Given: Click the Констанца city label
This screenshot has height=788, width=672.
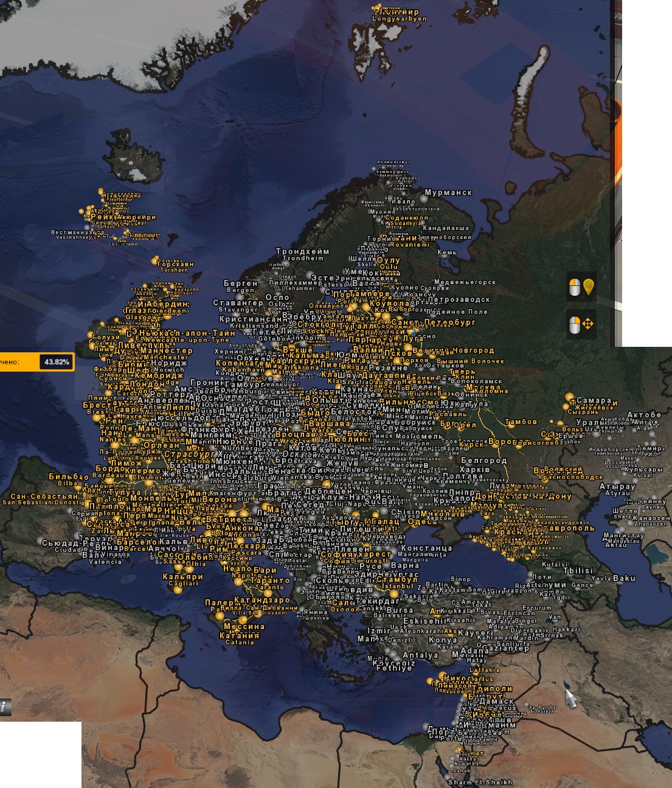Looking at the screenshot, I should pos(426,548).
